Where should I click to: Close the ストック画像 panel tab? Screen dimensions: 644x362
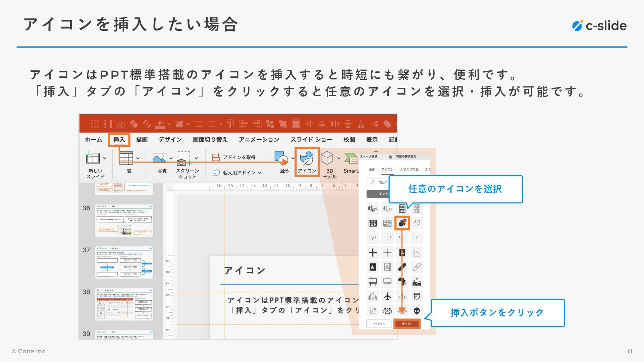[x=390, y=157]
